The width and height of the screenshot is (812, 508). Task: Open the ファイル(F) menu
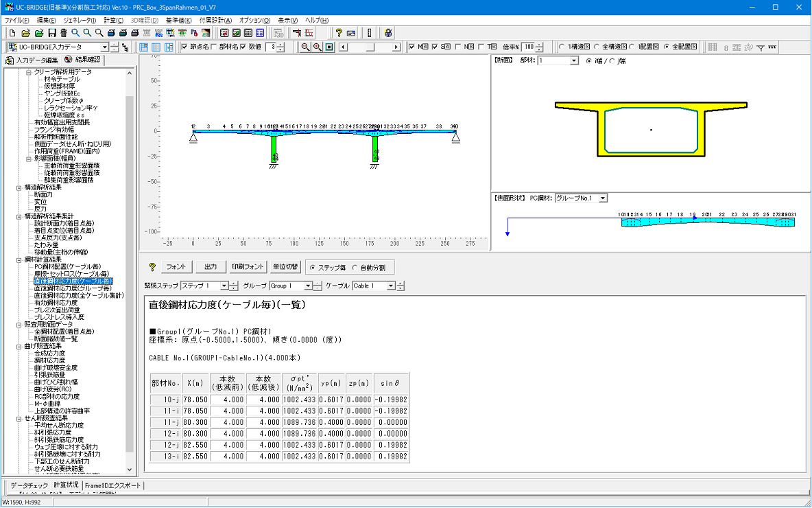[x=16, y=20]
